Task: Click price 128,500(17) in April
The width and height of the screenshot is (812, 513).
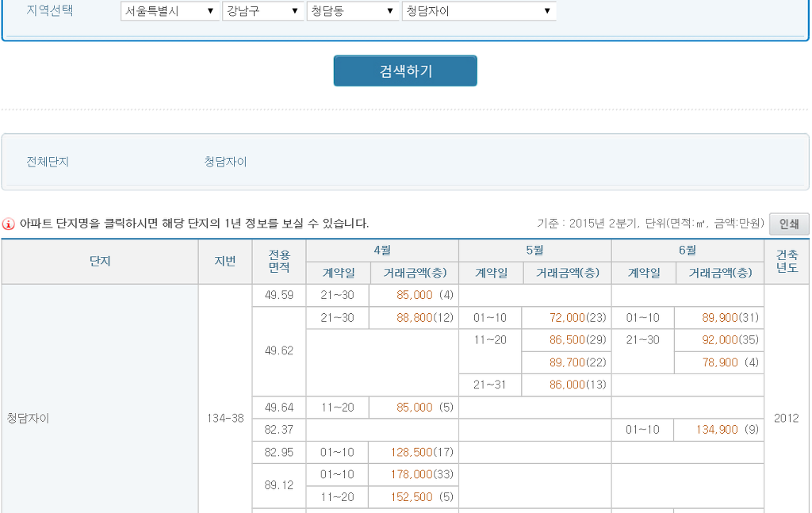Action: click(422, 453)
